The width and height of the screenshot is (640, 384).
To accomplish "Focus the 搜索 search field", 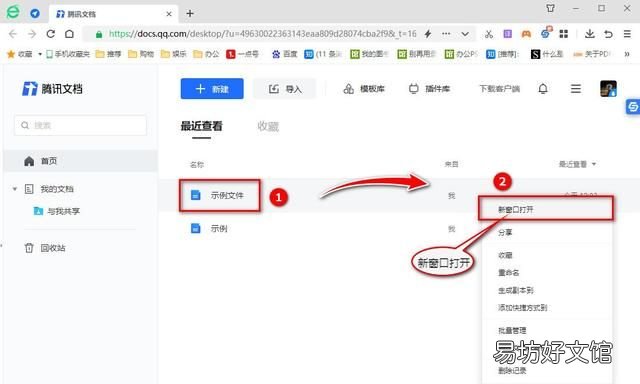I will coord(80,125).
